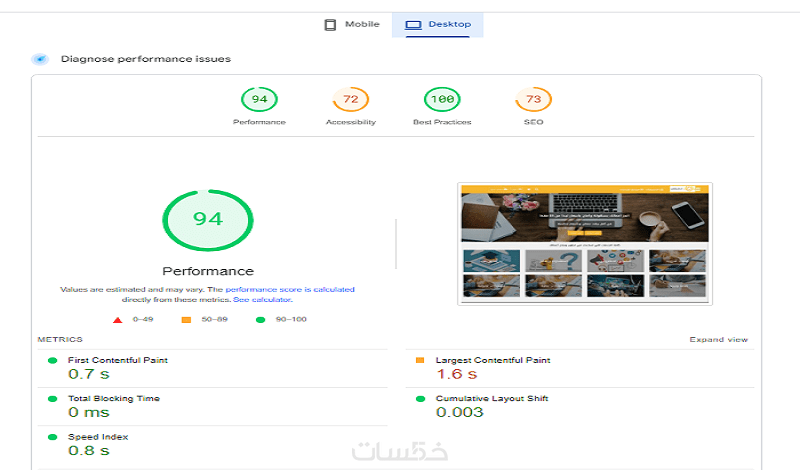Screen dimensions: 800x470
Task: Click the Best Practices label under score 100
Action: pos(442,122)
